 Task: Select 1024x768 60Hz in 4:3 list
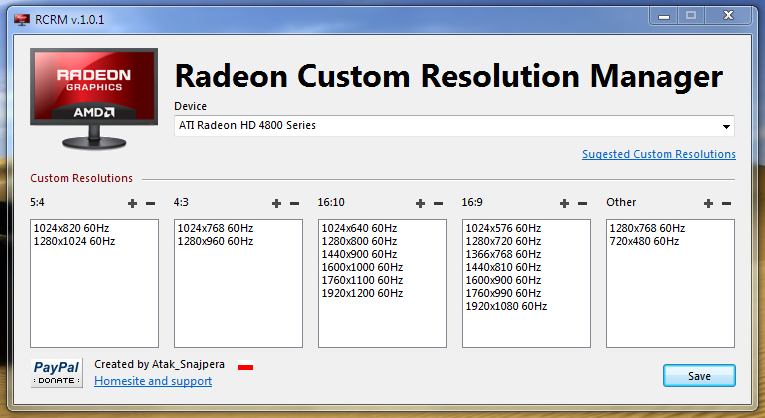point(215,228)
